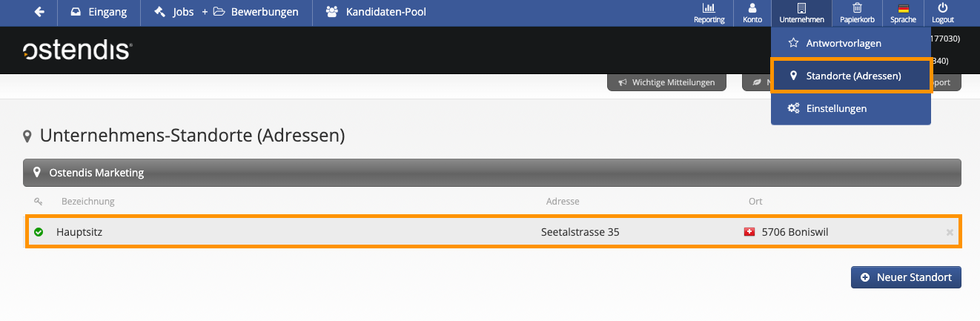Viewport: 980px width, 321px height.
Task: Open Konto user account icon
Action: (752, 13)
